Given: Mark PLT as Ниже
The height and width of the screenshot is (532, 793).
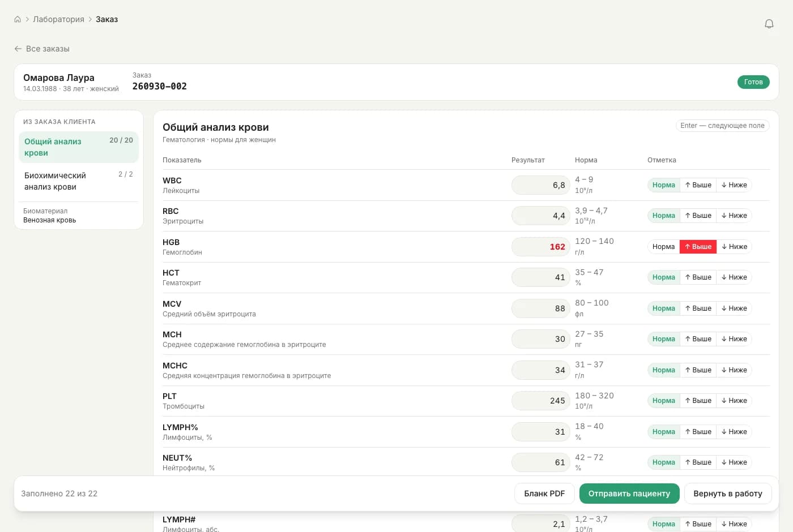Looking at the screenshot, I should [734, 401].
